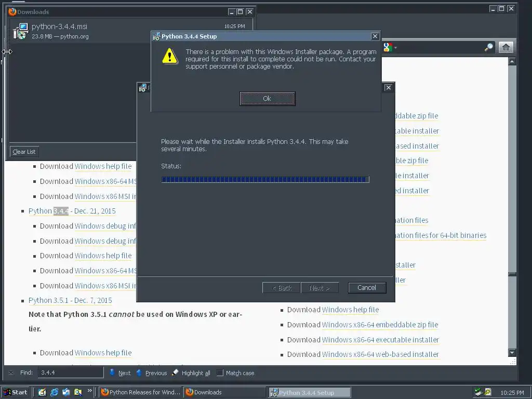Close the Python 3.4.4 Setup error dialog
Screen dimensions: 532x399
(375, 36)
